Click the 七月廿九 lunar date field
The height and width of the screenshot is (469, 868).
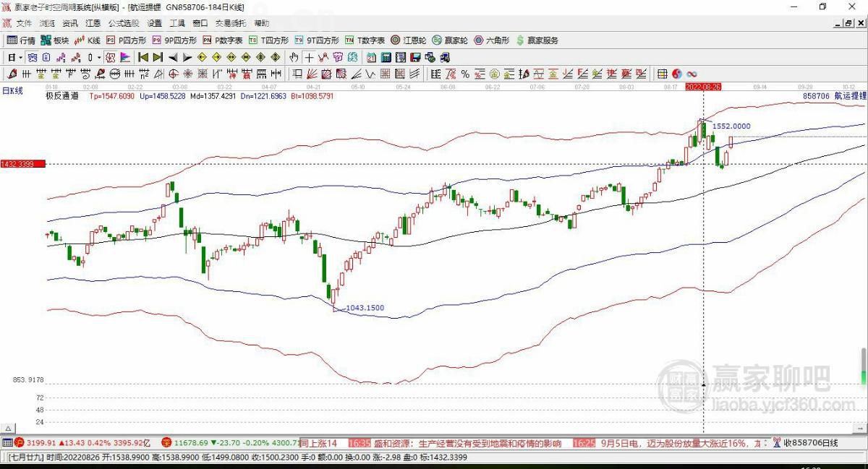point(25,457)
